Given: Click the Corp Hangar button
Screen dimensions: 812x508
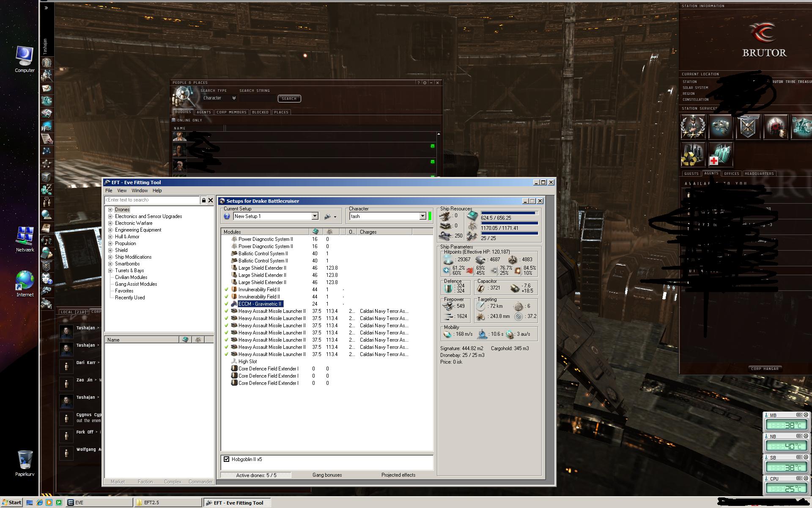Looking at the screenshot, I should click(765, 369).
